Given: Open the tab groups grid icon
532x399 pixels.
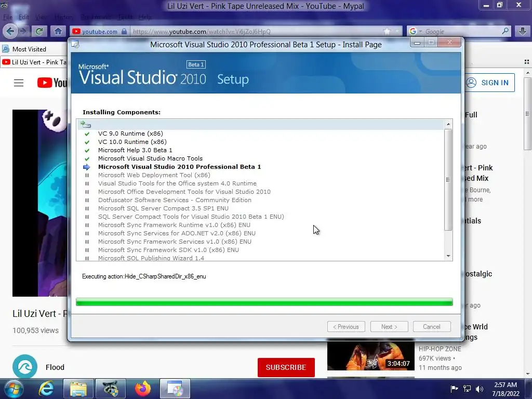Looking at the screenshot, I should (527, 62).
